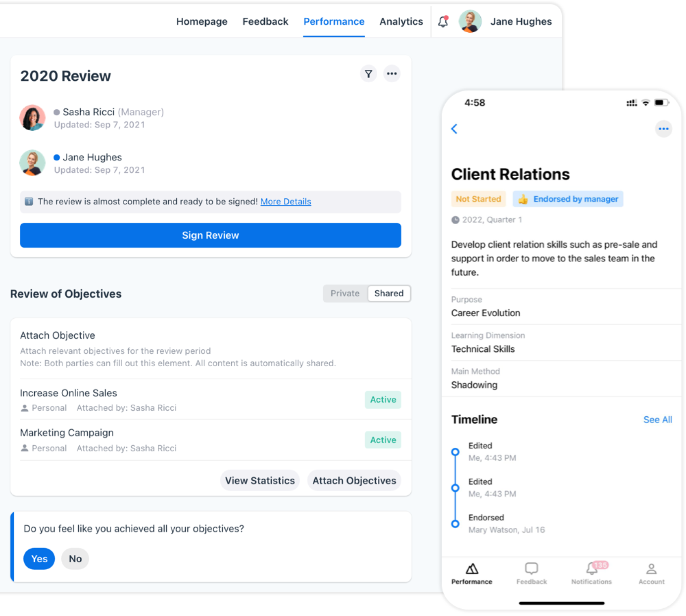Open the filter in 2020 Review panel

click(x=368, y=74)
